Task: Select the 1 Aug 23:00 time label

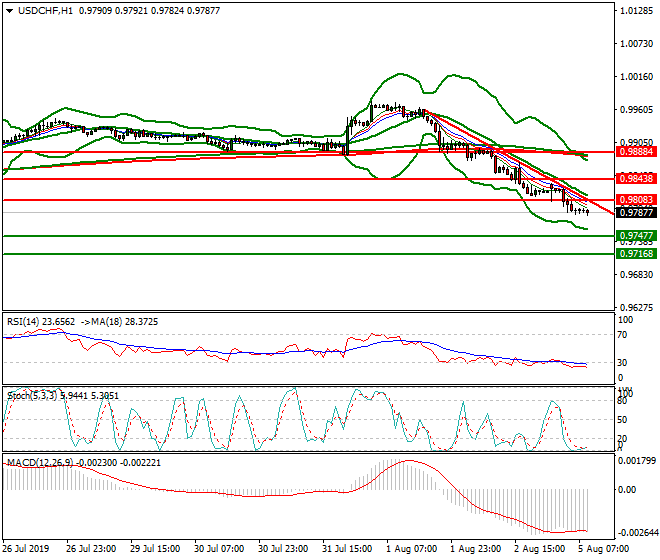Action: 475,549
